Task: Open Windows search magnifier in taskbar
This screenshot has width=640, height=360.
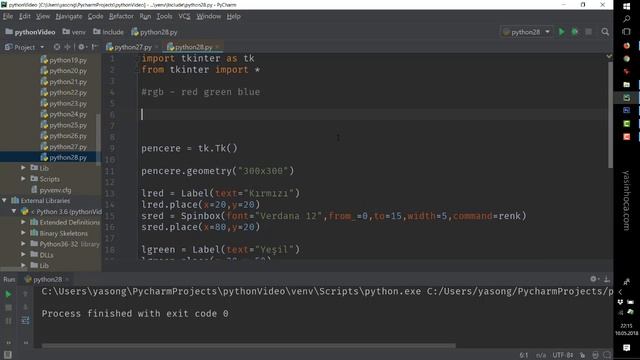Action: (x=627, y=19)
